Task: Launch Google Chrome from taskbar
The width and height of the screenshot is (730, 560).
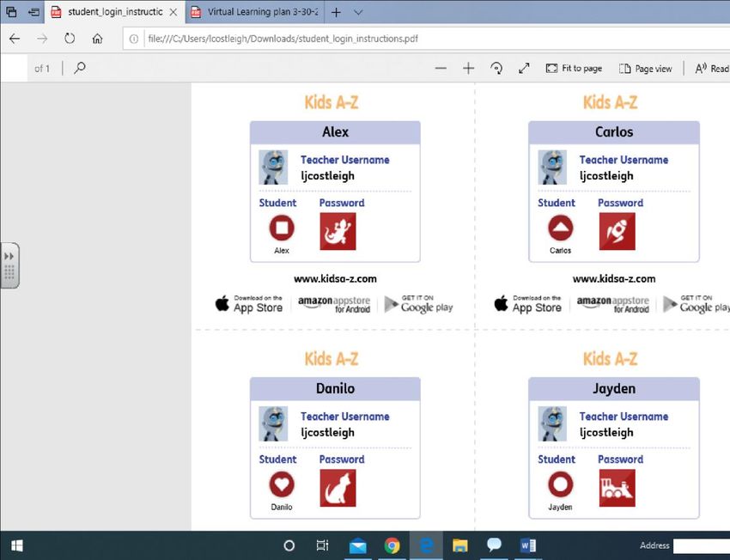Action: click(x=392, y=545)
